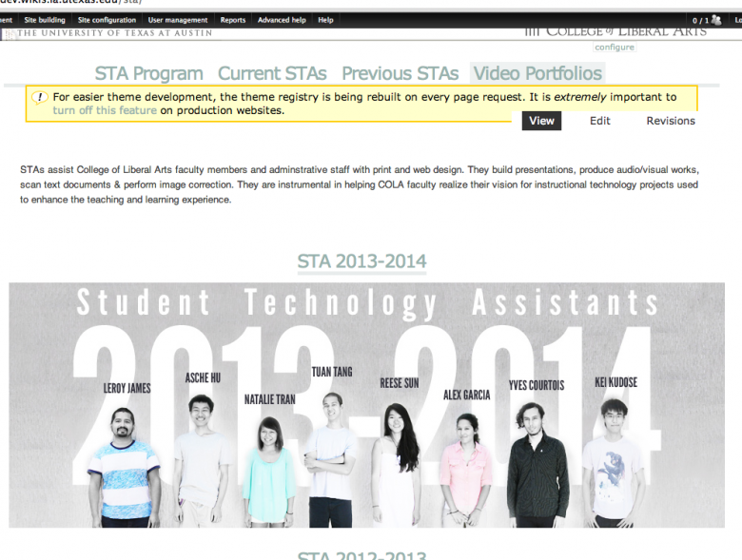Screen dimensions: 742x560
Task: Click the users online icon in admin bar
Action: [x=714, y=20]
